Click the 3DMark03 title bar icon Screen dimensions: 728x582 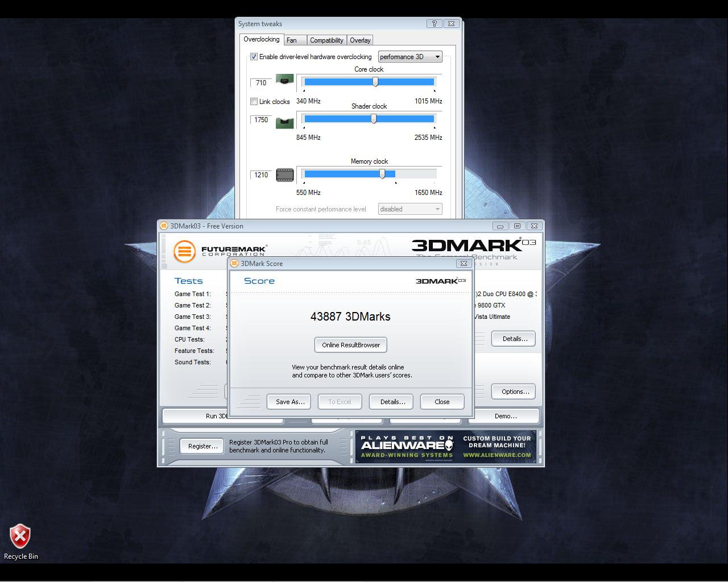point(164,226)
